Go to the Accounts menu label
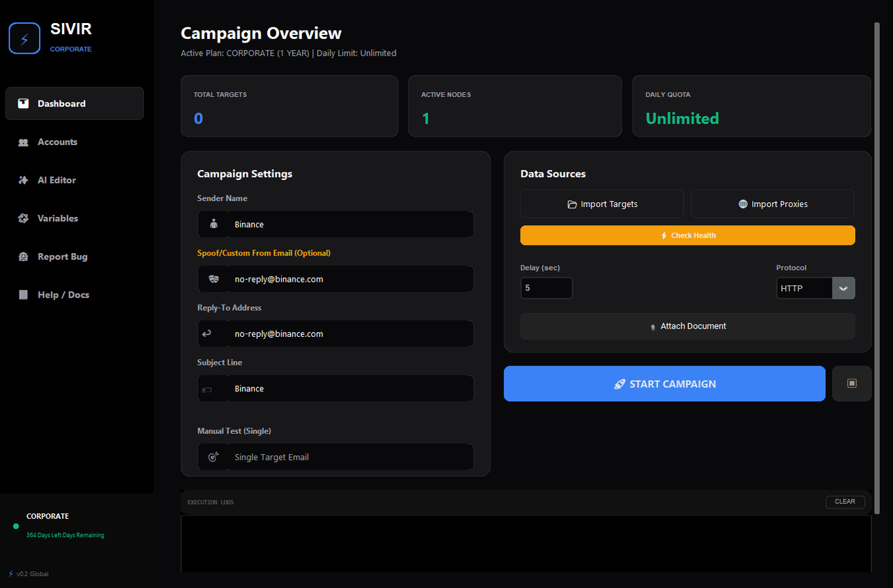893x588 pixels. (57, 142)
